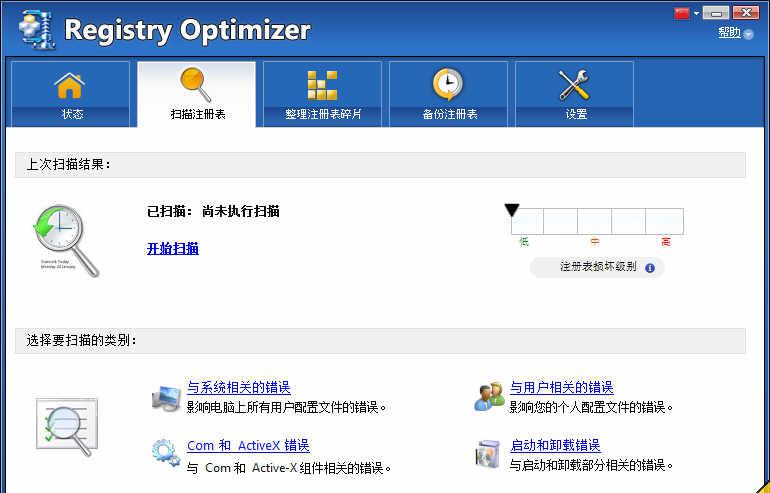Start scanning via 开始扫描 link
The width and height of the screenshot is (770, 493).
pos(173,248)
